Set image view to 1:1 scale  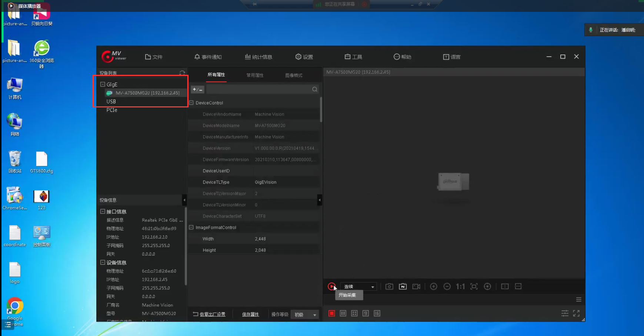pyautogui.click(x=460, y=286)
